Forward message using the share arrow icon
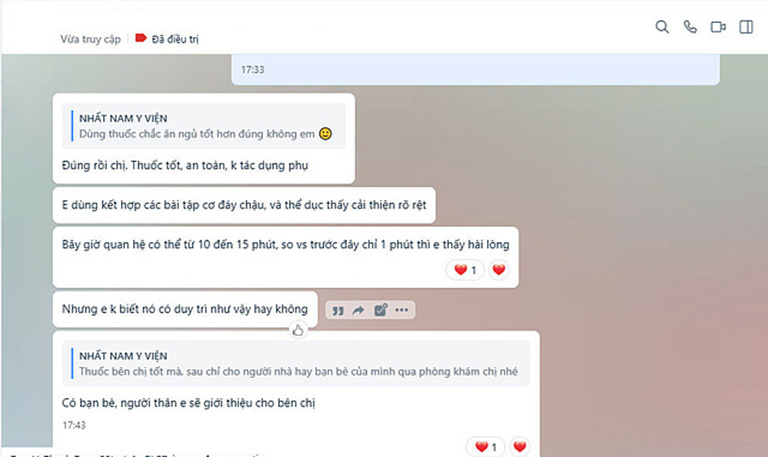This screenshot has height=457, width=768. tap(359, 310)
